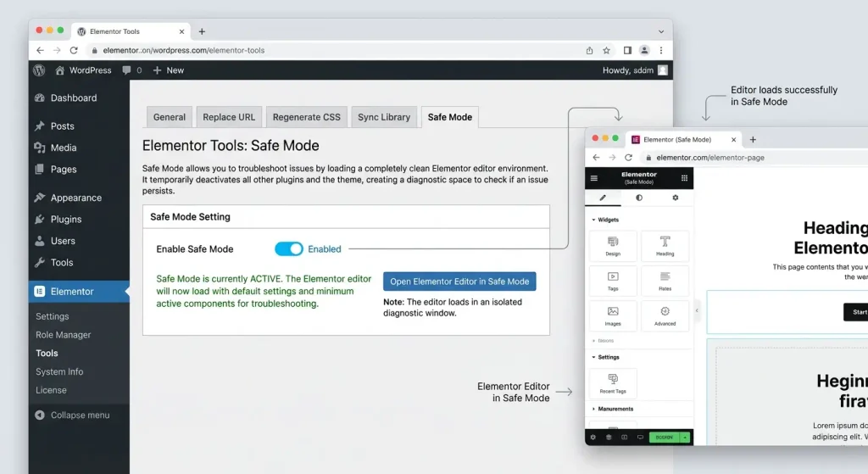Viewport: 868px width, 474px height.
Task: Select the gear advanced tab in editor
Action: click(x=676, y=198)
